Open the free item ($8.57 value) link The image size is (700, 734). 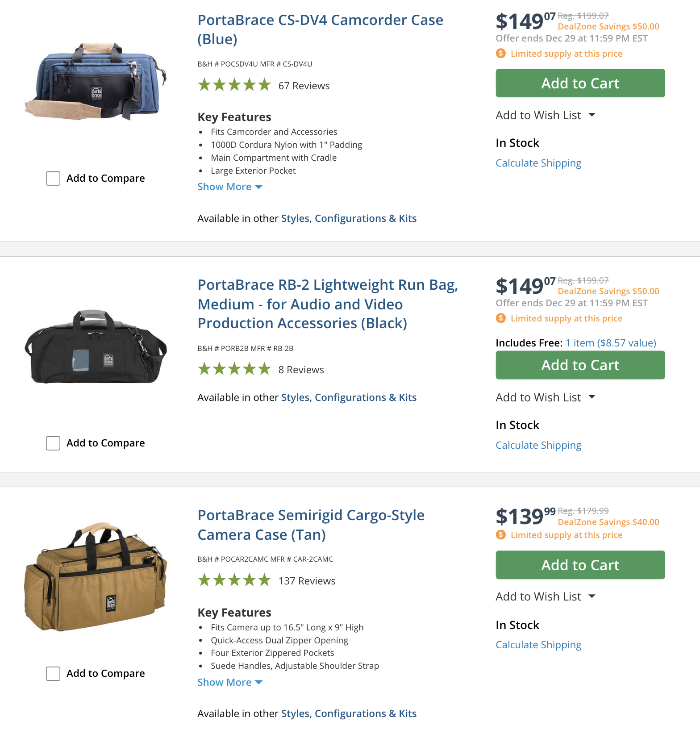[610, 343]
